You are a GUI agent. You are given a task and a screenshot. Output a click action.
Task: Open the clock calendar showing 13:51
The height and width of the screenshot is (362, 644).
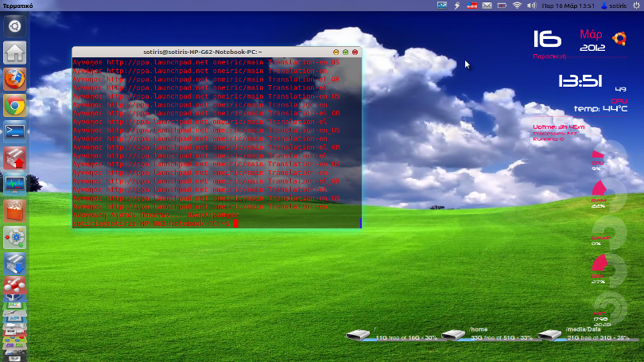pyautogui.click(x=568, y=6)
